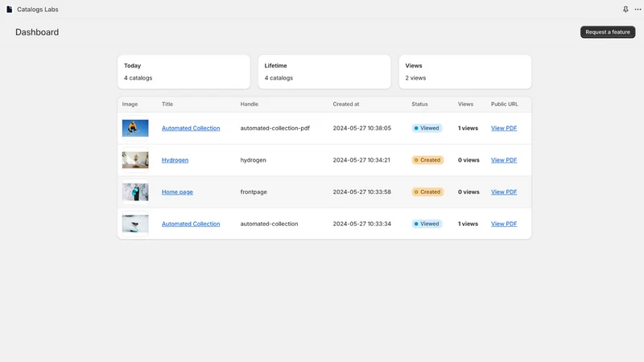The width and height of the screenshot is (644, 362).
Task: Click the Public URL column header
Action: pos(505,105)
